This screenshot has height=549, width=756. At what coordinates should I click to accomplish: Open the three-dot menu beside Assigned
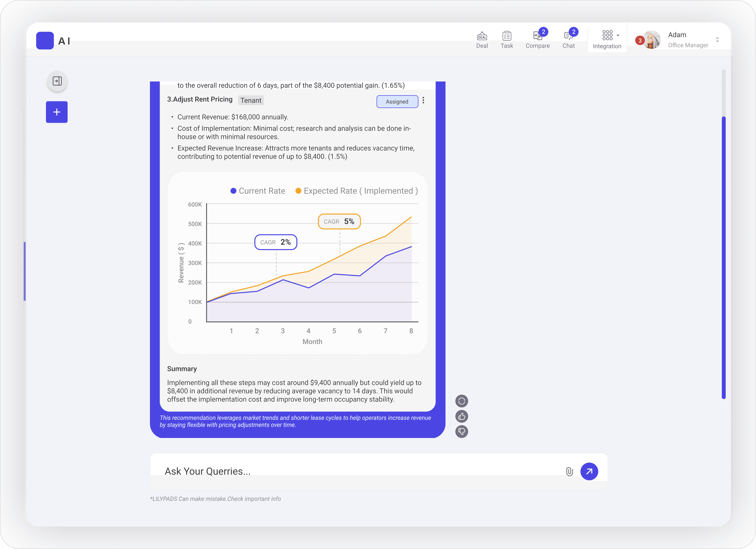pos(423,100)
